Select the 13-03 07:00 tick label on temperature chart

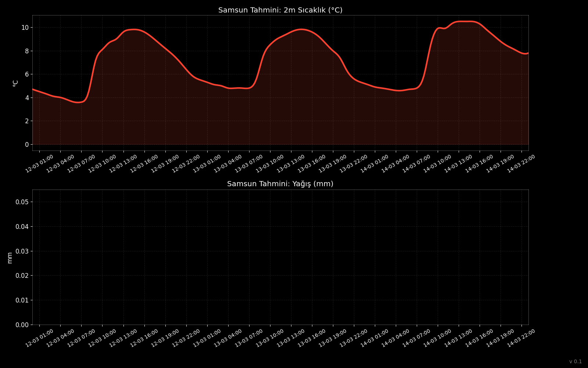point(249,164)
